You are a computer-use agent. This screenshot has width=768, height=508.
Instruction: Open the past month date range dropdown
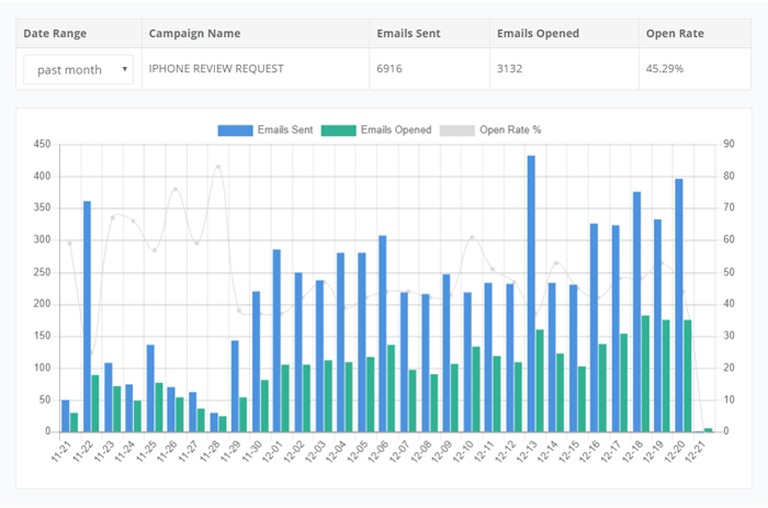[78, 70]
